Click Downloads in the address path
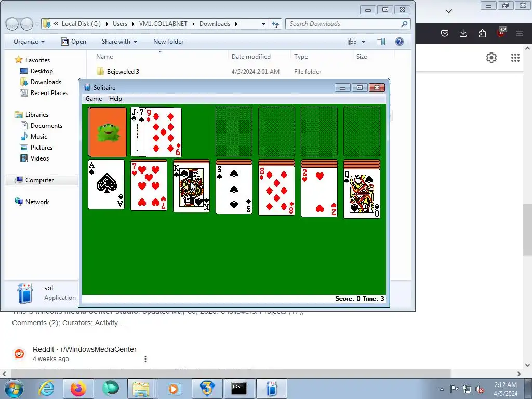Image resolution: width=532 pixels, height=399 pixels. [x=215, y=24]
